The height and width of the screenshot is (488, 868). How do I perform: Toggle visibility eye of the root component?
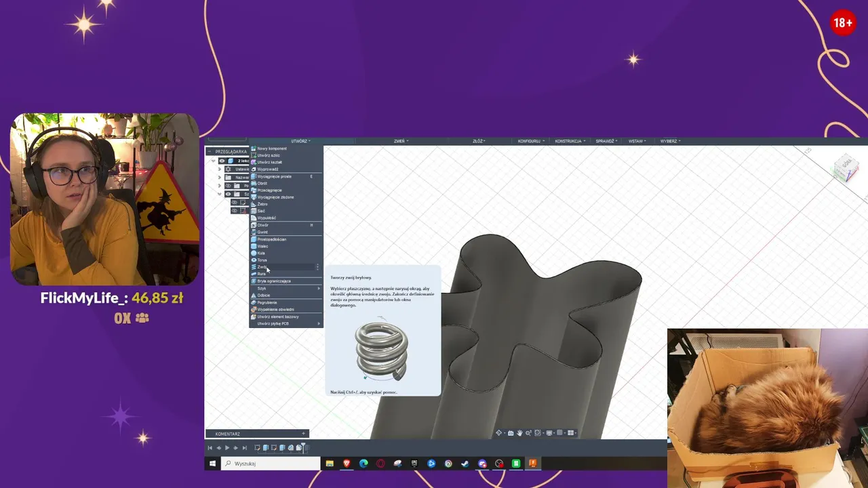[222, 161]
